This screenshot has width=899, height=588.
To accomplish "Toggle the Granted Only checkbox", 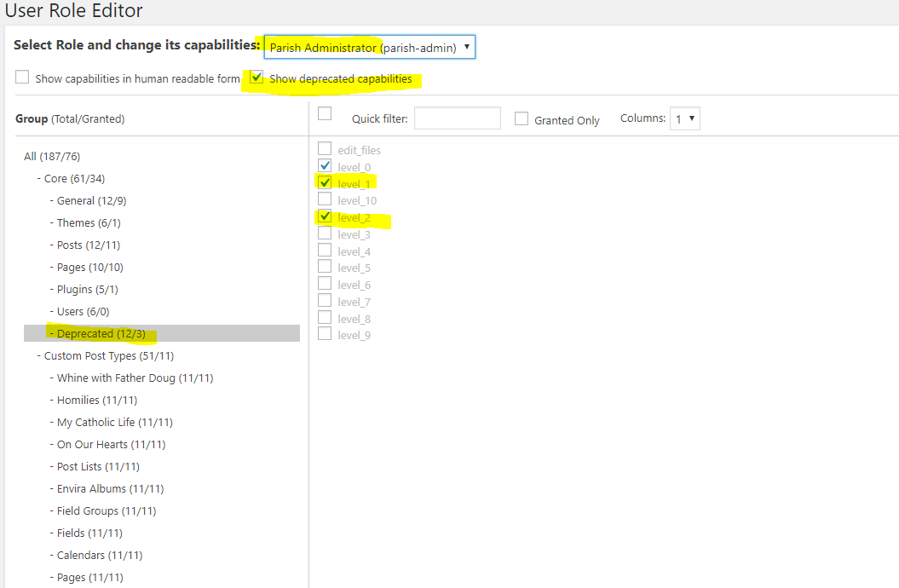I will (522, 119).
